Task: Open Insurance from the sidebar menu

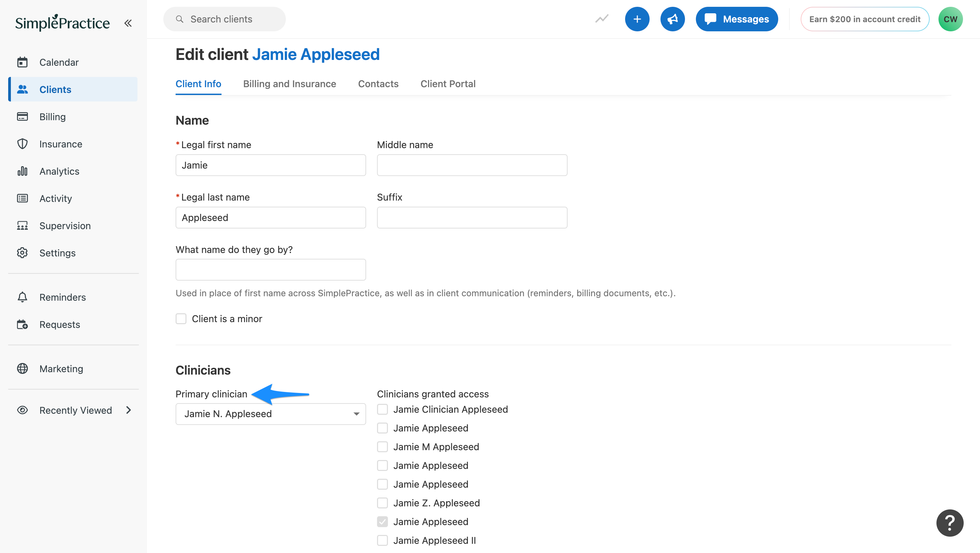Action: [x=73, y=144]
